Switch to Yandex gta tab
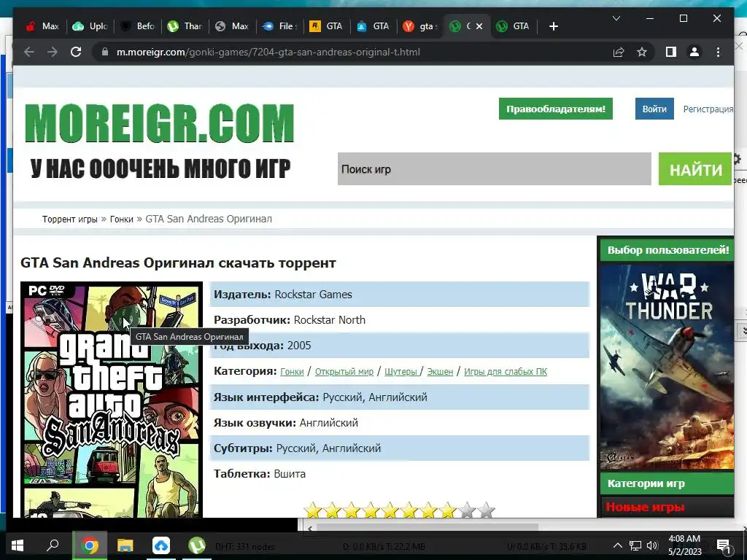Screen dimensions: 747x560 point(420,26)
